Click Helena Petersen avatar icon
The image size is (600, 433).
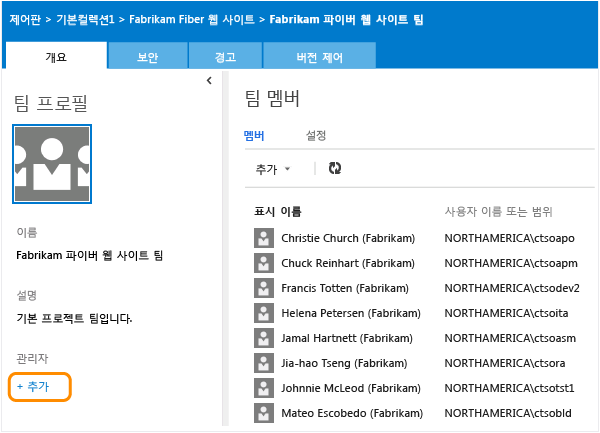264,313
